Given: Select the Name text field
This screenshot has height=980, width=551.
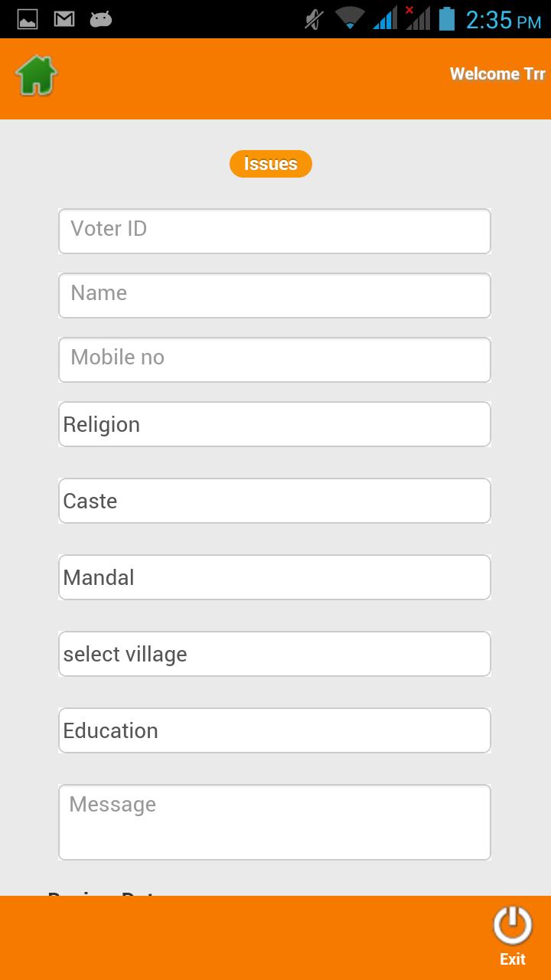Looking at the screenshot, I should [275, 296].
